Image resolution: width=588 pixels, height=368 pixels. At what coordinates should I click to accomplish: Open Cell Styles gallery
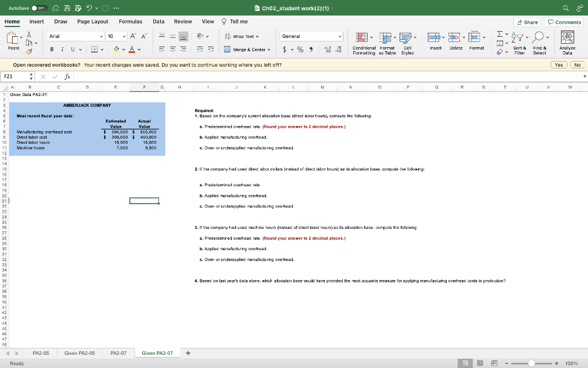point(407,44)
